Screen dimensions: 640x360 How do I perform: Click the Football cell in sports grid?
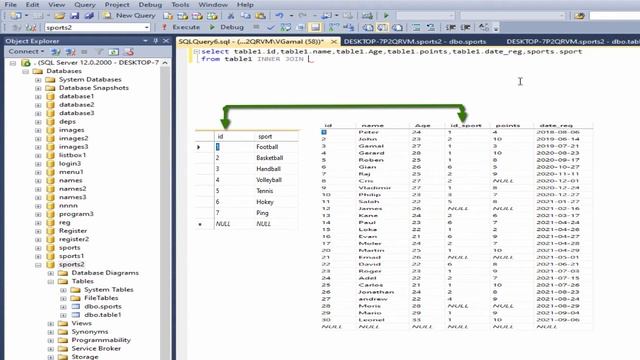point(267,147)
